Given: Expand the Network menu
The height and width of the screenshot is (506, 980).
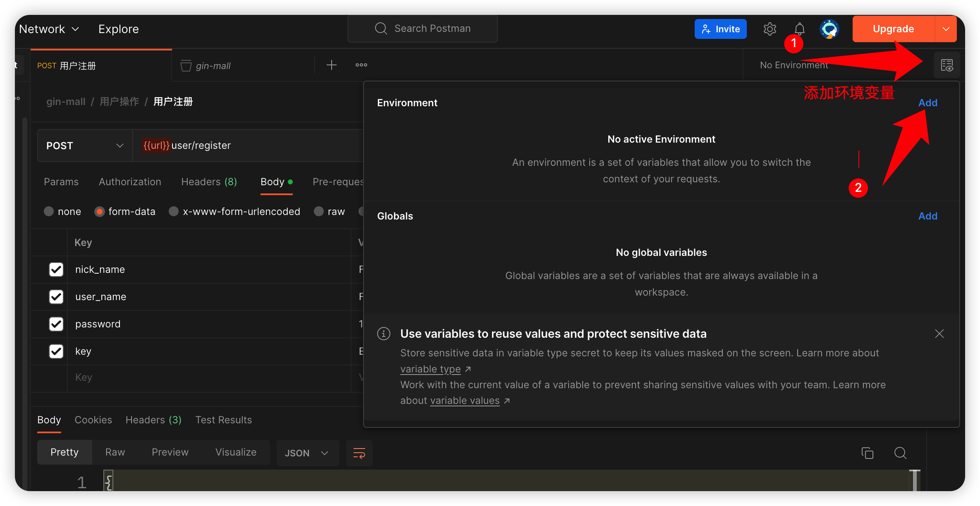Looking at the screenshot, I should coord(49,29).
